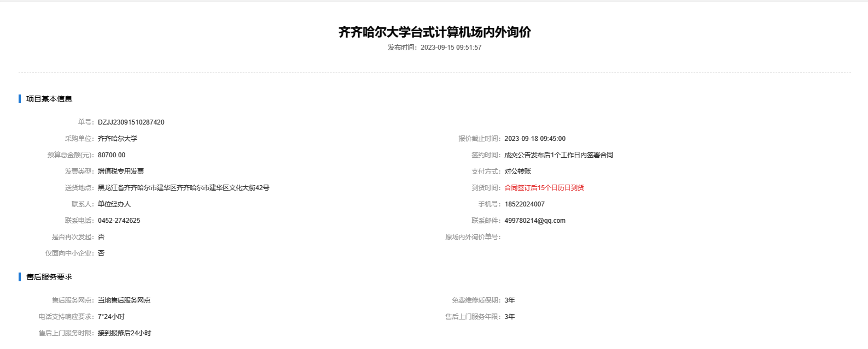
Task: Click the purchasing unit value 齐齐哈尔大学
Action: click(x=118, y=139)
